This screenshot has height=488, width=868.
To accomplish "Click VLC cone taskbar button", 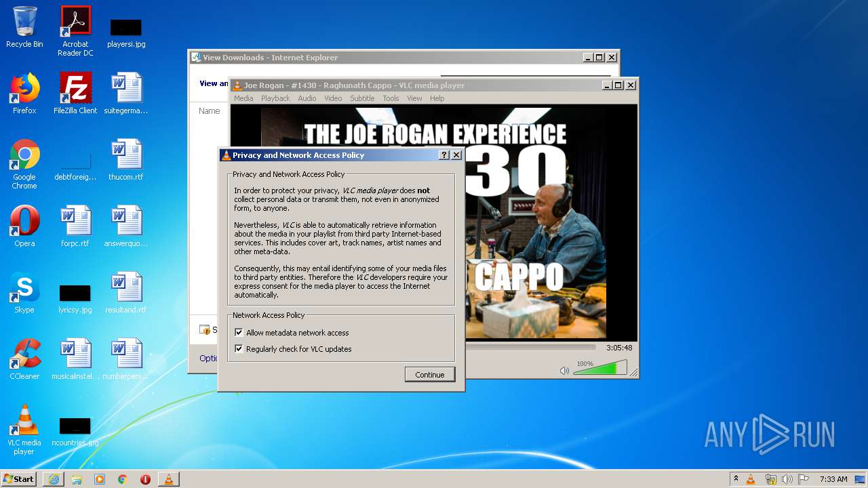I will (x=169, y=479).
